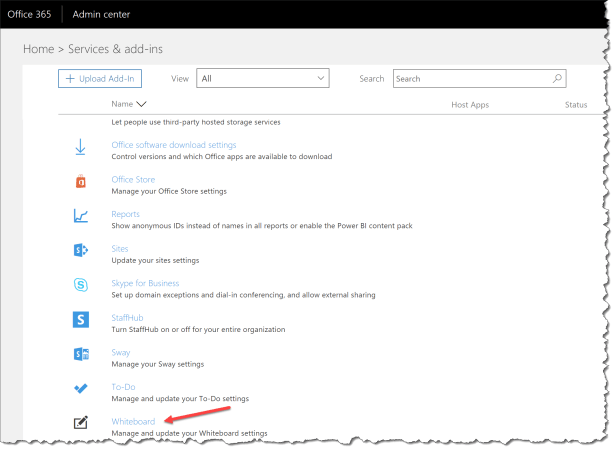Click the To-Do checkmark icon
The height and width of the screenshot is (451, 616).
click(81, 389)
